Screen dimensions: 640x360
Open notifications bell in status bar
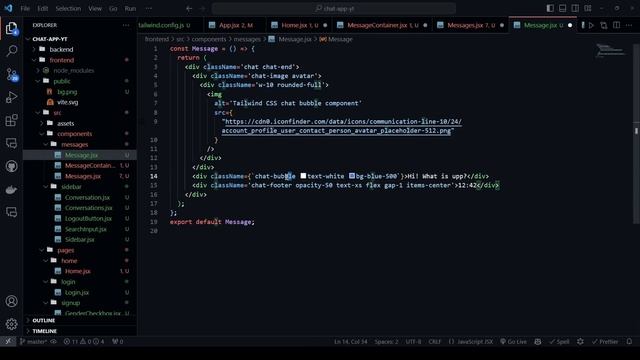(x=629, y=342)
